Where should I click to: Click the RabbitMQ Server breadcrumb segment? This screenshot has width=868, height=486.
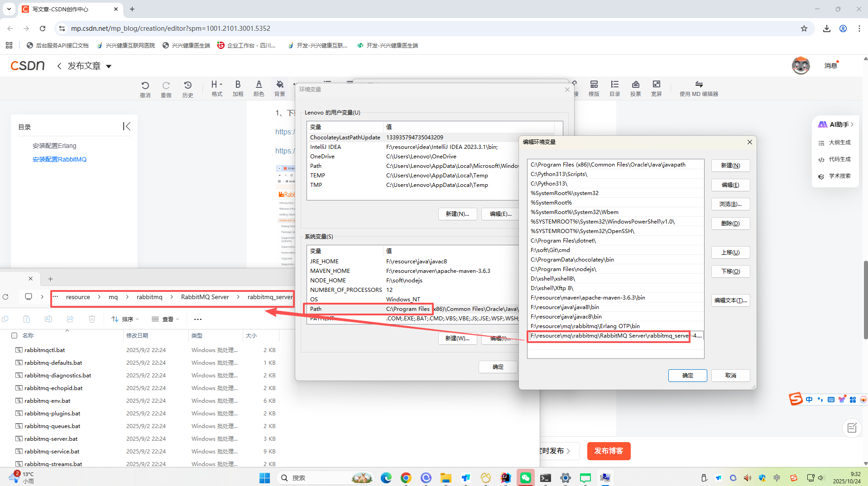[205, 297]
